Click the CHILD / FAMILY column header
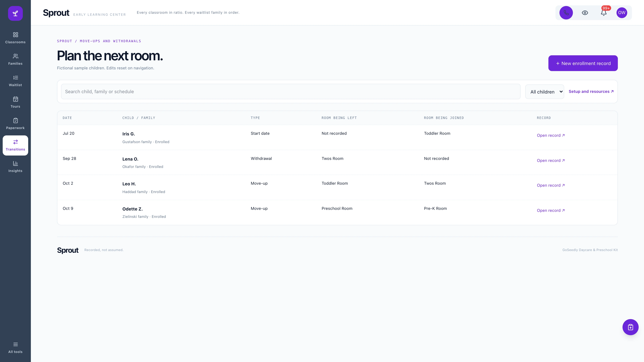 pyautogui.click(x=139, y=118)
